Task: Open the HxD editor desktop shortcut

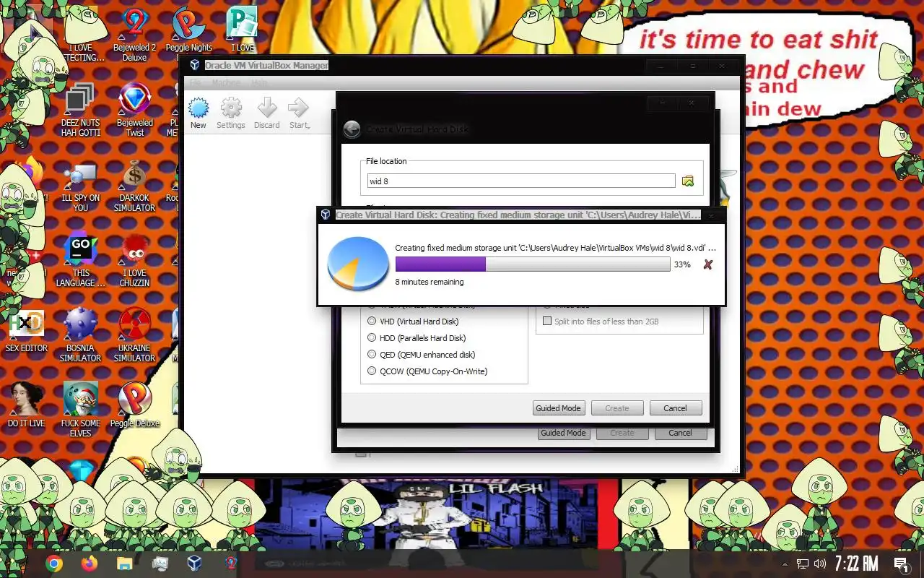Action: 27,330
